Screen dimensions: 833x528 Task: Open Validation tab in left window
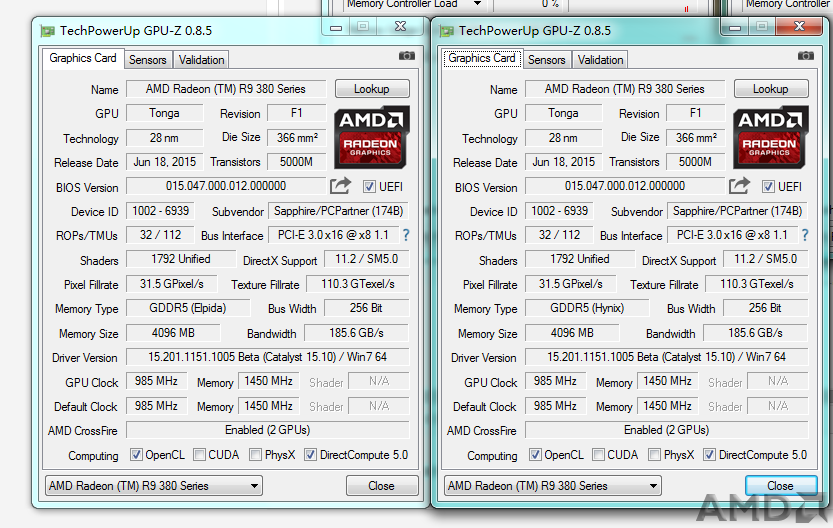201,59
